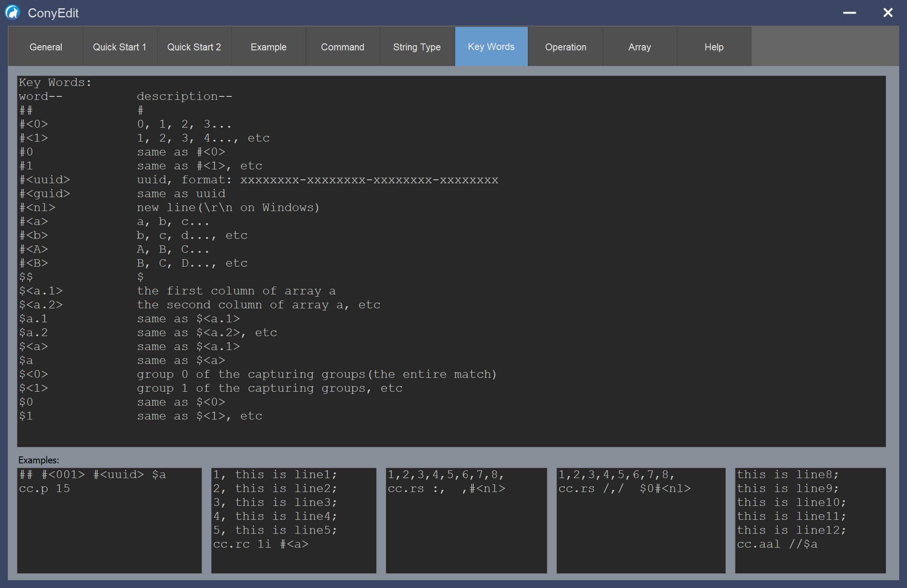
Task: Click '3, this is line3;' in example box
Action: 275,502
